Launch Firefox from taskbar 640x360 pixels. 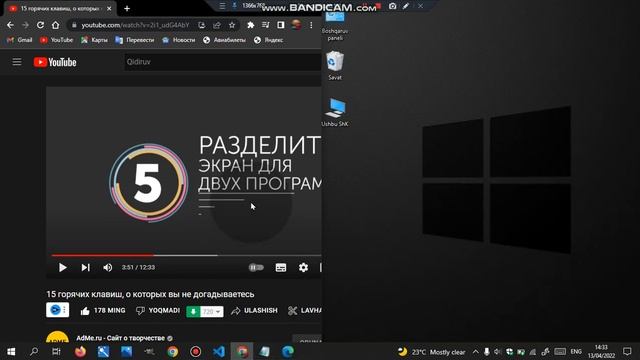80,351
